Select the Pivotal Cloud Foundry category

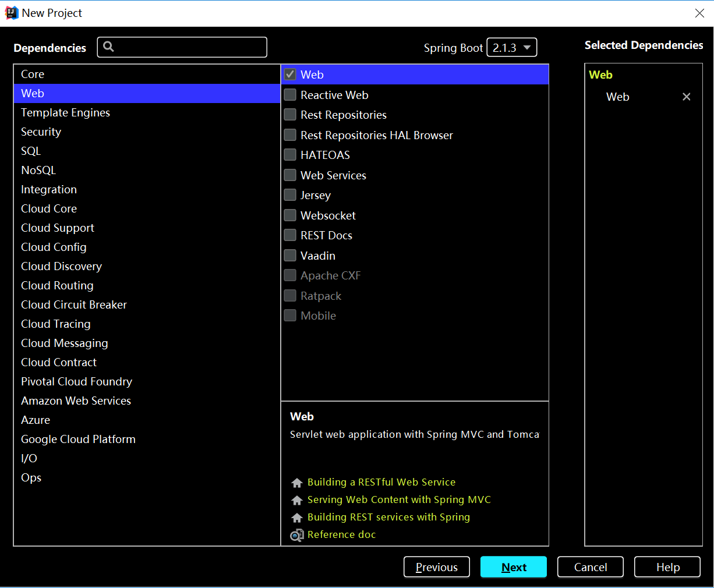147,381
